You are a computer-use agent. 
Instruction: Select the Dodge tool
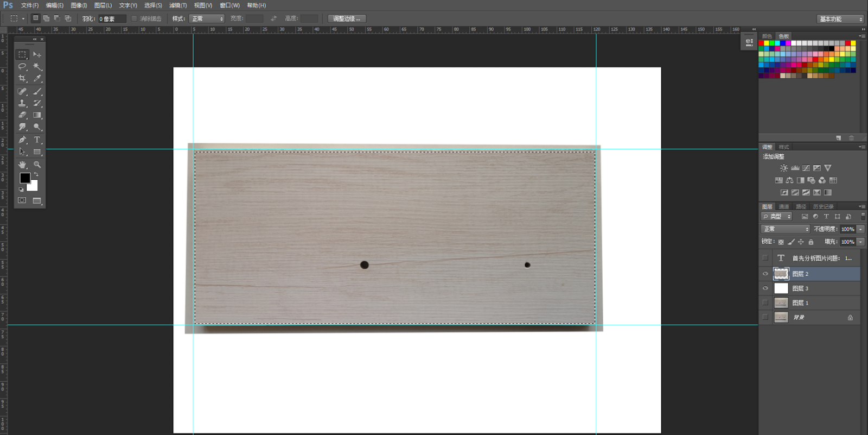click(37, 127)
